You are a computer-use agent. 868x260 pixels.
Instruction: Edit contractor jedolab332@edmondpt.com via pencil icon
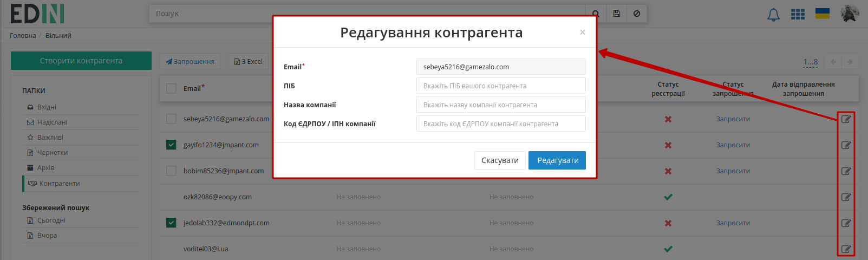coord(846,223)
